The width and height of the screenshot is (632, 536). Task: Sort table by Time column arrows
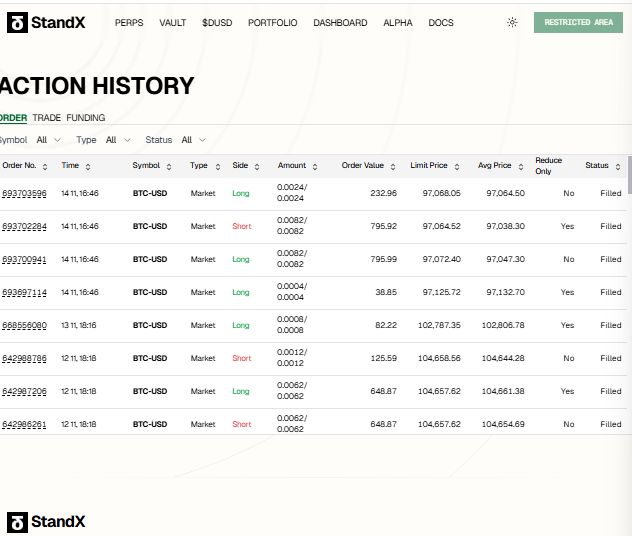click(88, 166)
